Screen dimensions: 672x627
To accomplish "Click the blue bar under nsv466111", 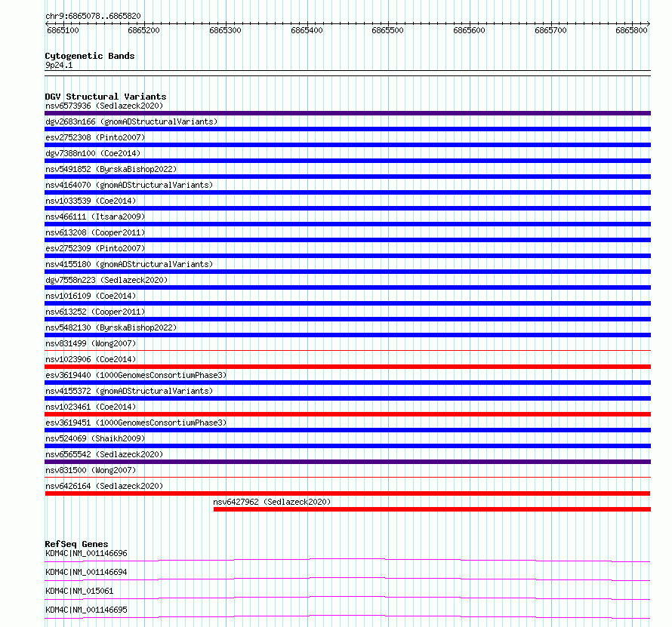I will 347,224.
